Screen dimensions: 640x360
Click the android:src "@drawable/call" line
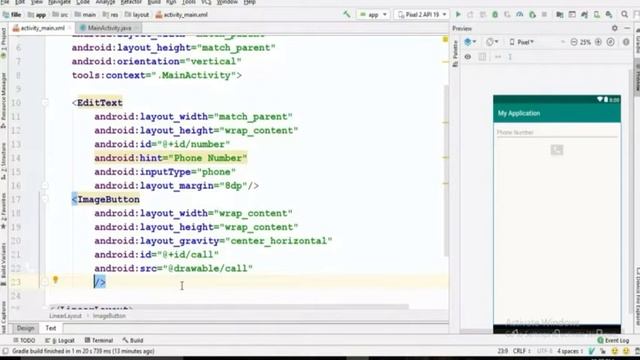(173, 268)
